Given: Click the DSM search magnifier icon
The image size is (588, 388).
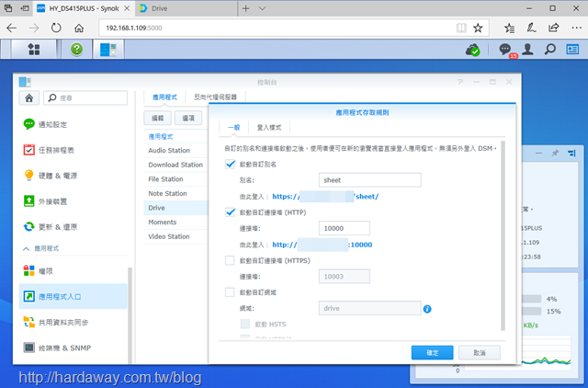Looking at the screenshot, I should point(549,49).
